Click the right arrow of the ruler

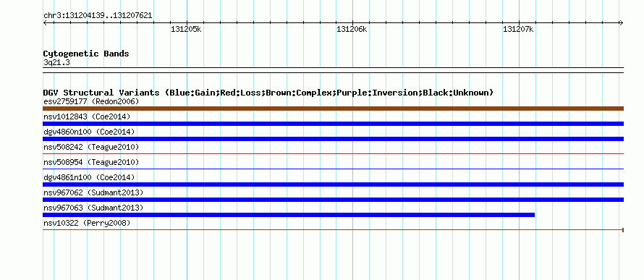[x=621, y=23]
